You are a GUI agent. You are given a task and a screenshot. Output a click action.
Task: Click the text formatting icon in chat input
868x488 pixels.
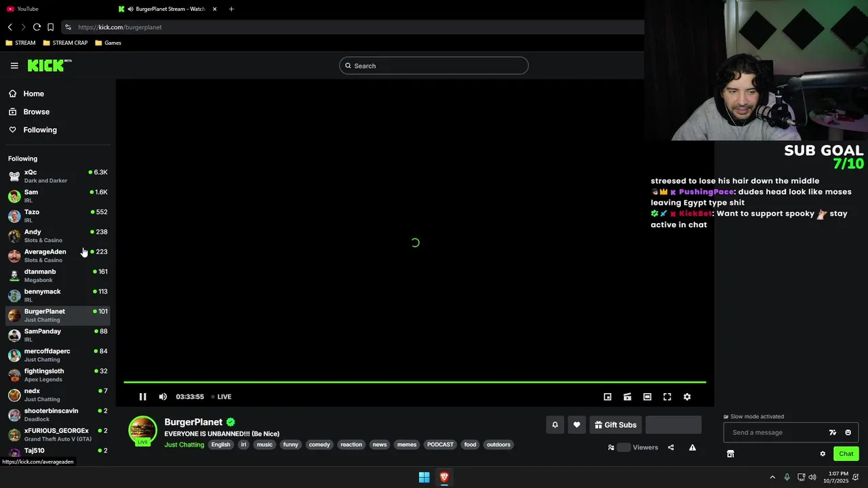(833, 432)
